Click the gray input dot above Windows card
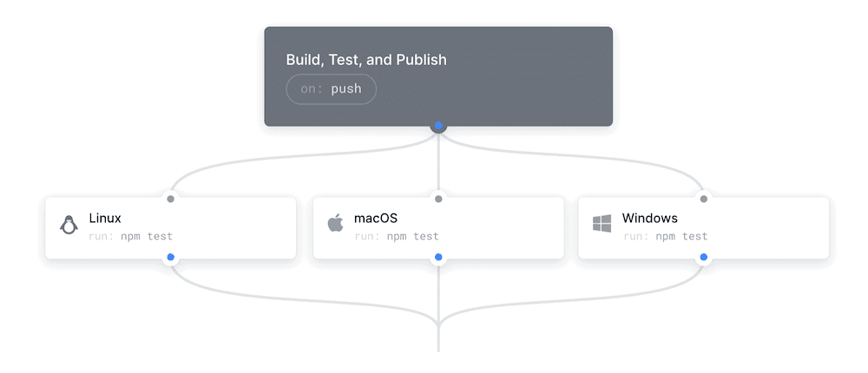The width and height of the screenshot is (868, 373). [x=703, y=199]
